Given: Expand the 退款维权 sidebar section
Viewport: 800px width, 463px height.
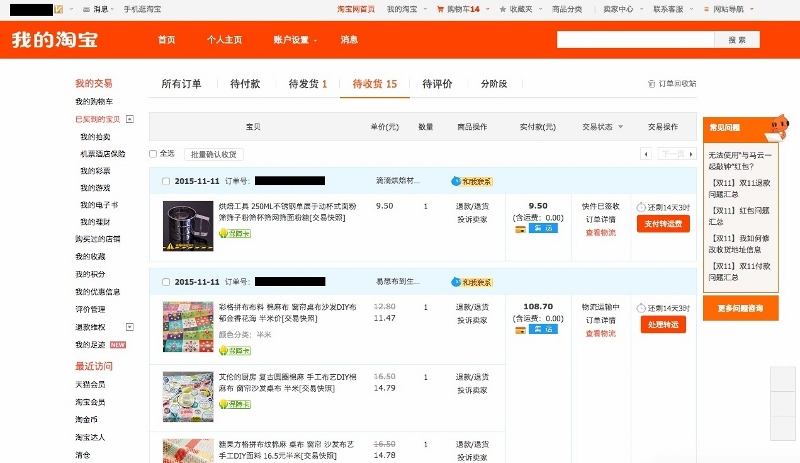Looking at the screenshot, I should (x=130, y=327).
